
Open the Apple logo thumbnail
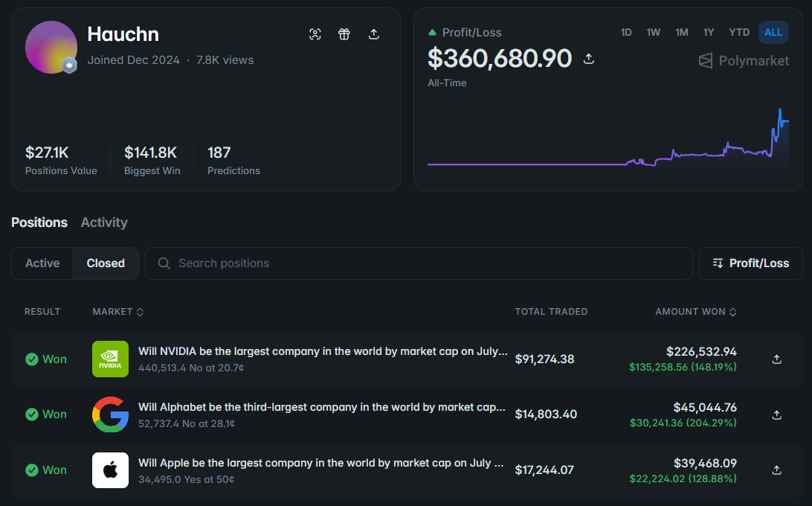[x=110, y=470]
